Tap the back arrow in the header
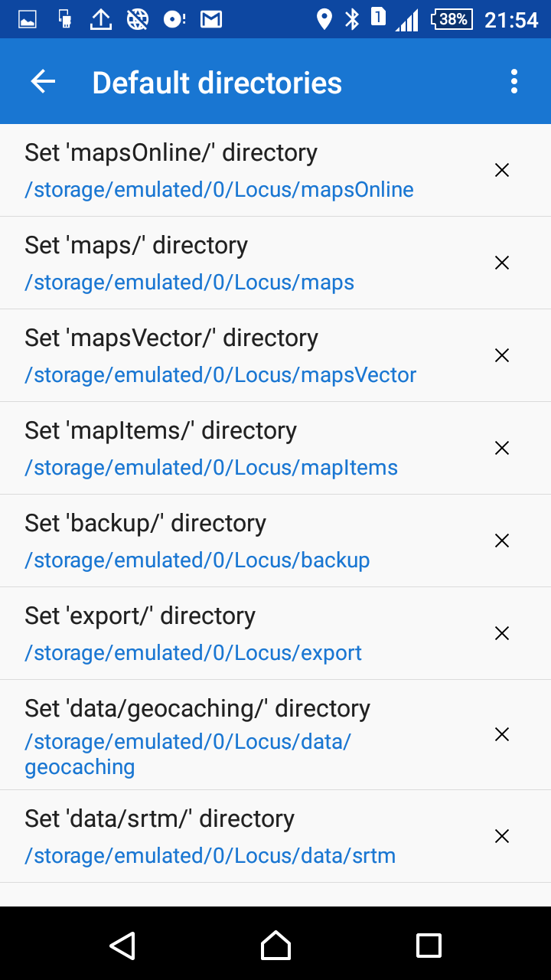Viewport: 551px width, 980px height. coord(43,82)
